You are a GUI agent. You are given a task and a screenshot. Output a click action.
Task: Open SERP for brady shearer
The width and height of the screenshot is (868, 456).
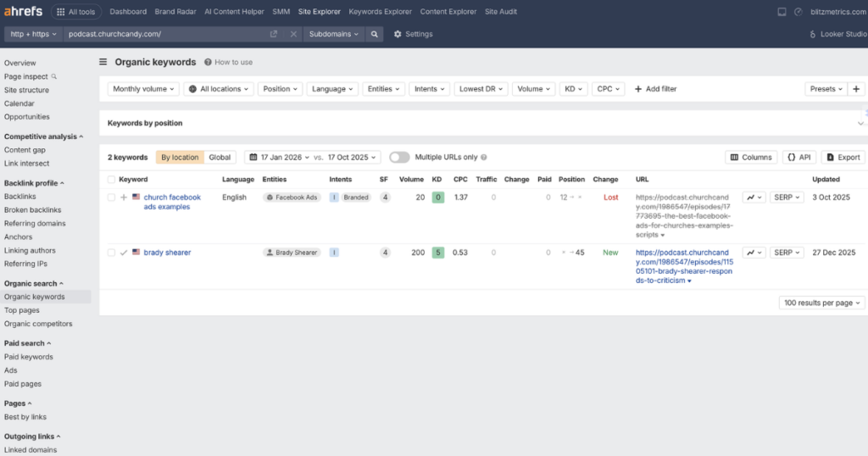coord(787,253)
